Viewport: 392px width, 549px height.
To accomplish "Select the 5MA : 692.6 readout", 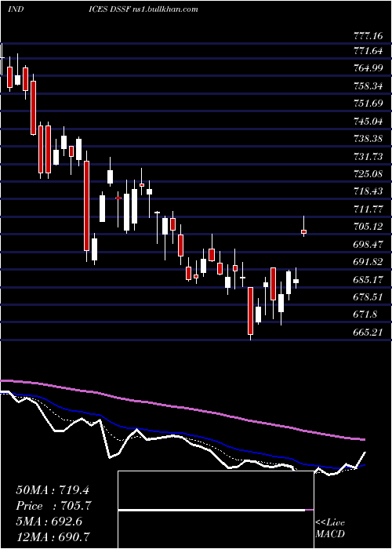I will click(x=49, y=522).
